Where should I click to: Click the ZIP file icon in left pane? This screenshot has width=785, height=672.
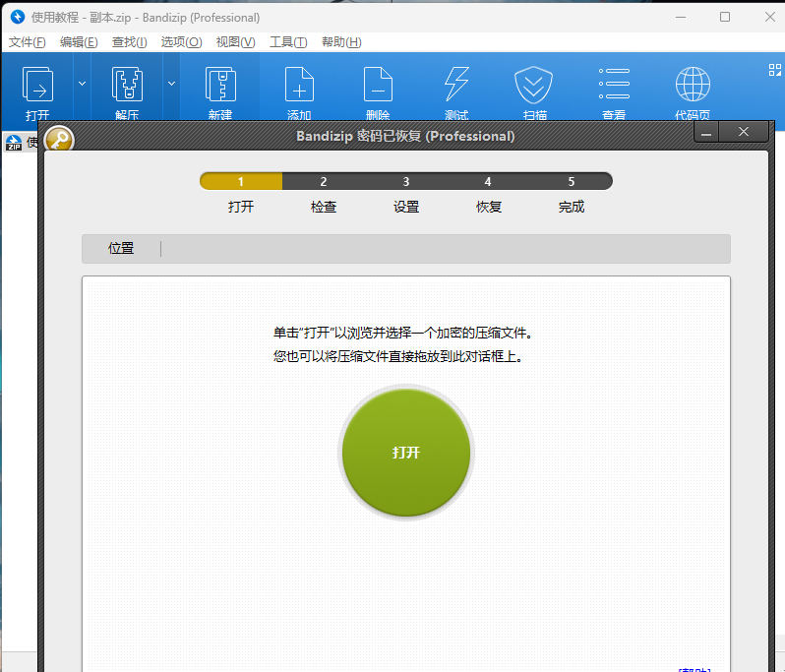tap(14, 143)
